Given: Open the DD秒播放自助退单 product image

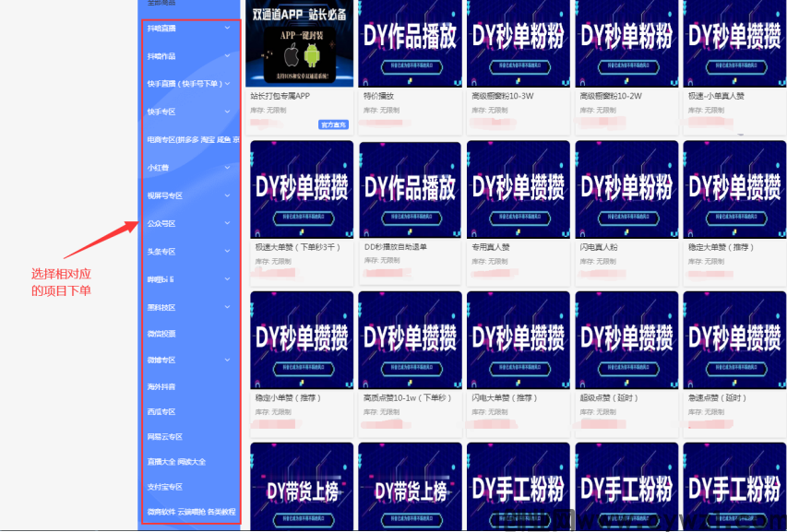Looking at the screenshot, I should coord(410,190).
